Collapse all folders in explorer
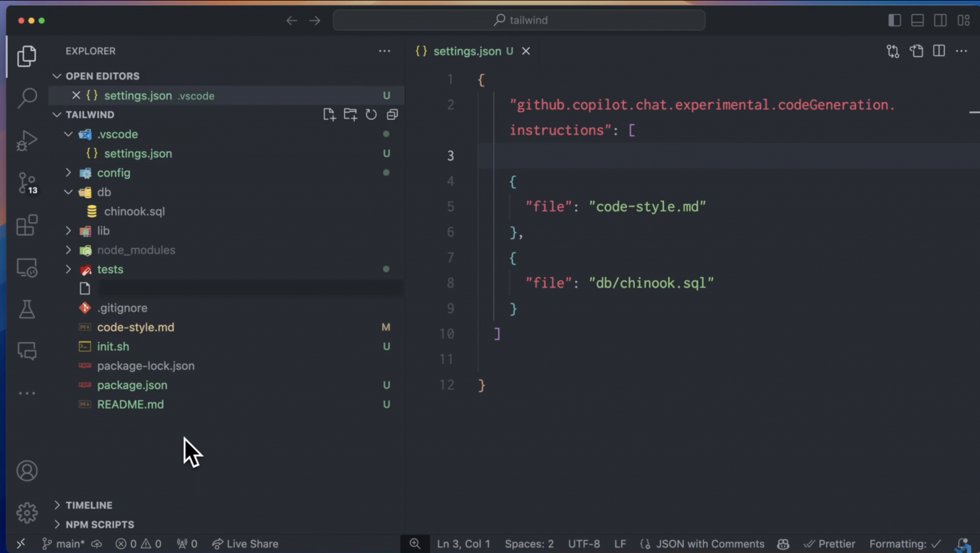 click(392, 115)
